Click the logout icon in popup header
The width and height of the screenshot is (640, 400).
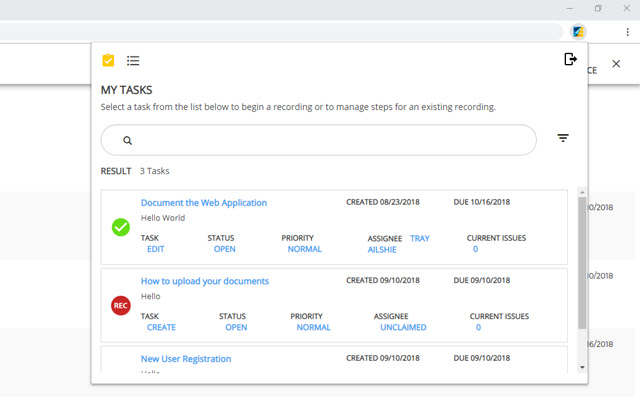[x=570, y=59]
